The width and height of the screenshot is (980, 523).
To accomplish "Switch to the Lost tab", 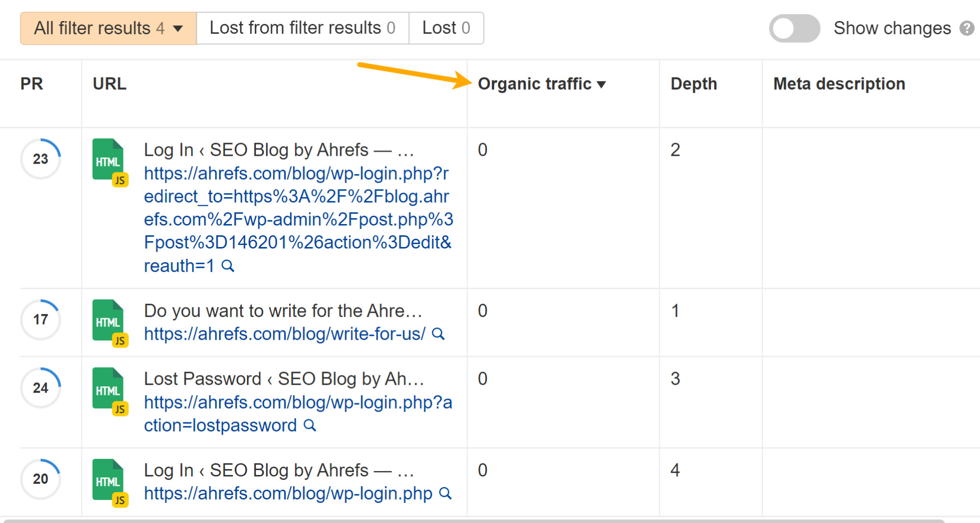I will pyautogui.click(x=446, y=28).
